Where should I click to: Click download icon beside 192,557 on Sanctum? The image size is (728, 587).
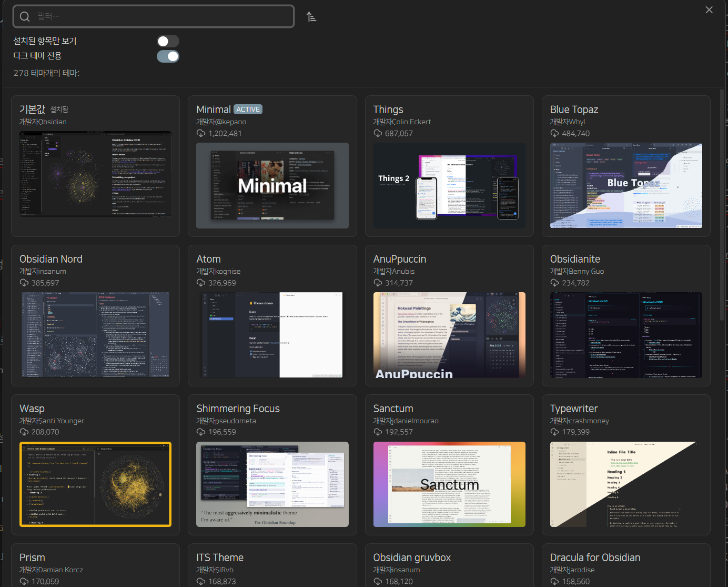(x=378, y=432)
